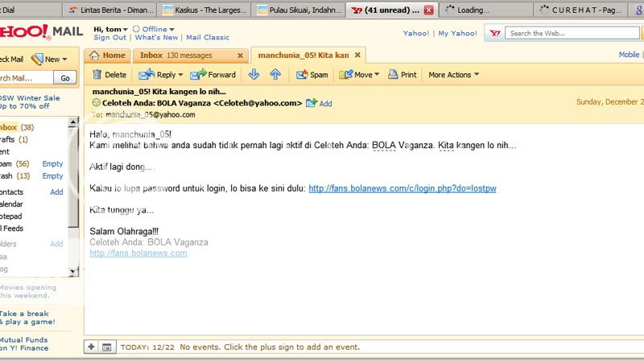Open What's New link
The width and height of the screenshot is (644, 362).
tap(156, 37)
